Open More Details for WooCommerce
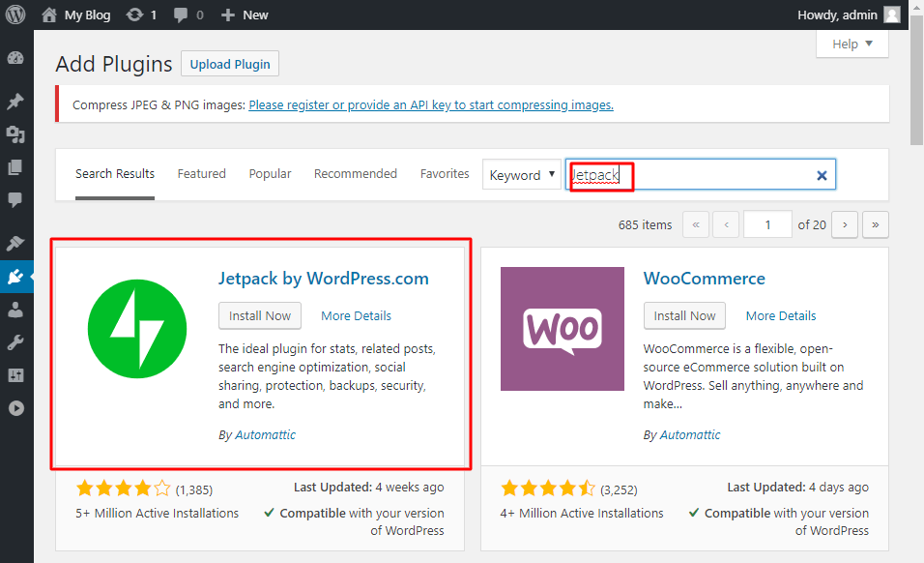This screenshot has height=563, width=924. pyautogui.click(x=781, y=315)
